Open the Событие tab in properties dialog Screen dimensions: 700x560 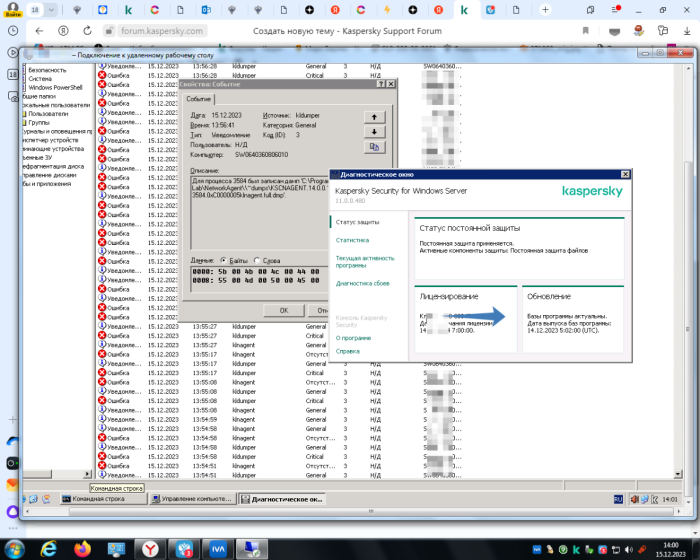[198, 99]
